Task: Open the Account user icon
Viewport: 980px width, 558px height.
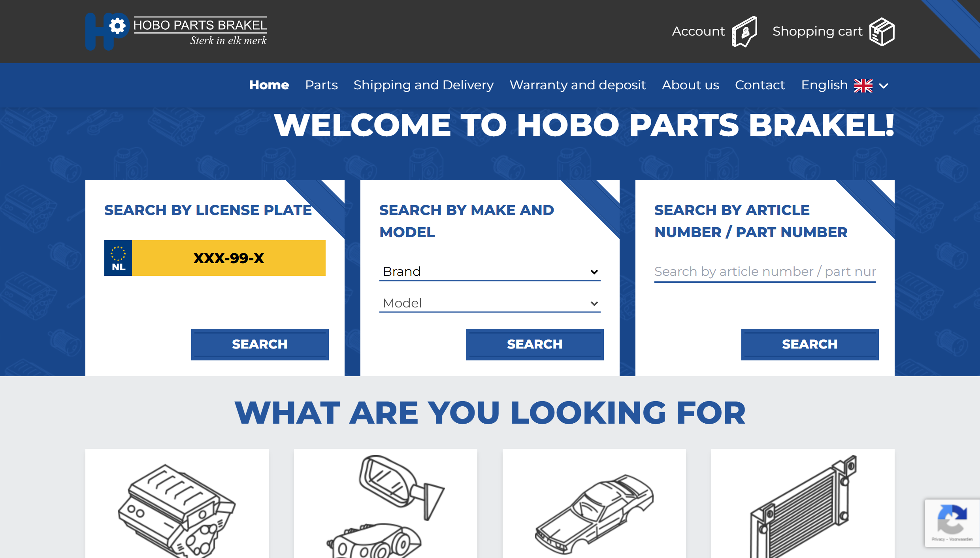Action: click(744, 32)
